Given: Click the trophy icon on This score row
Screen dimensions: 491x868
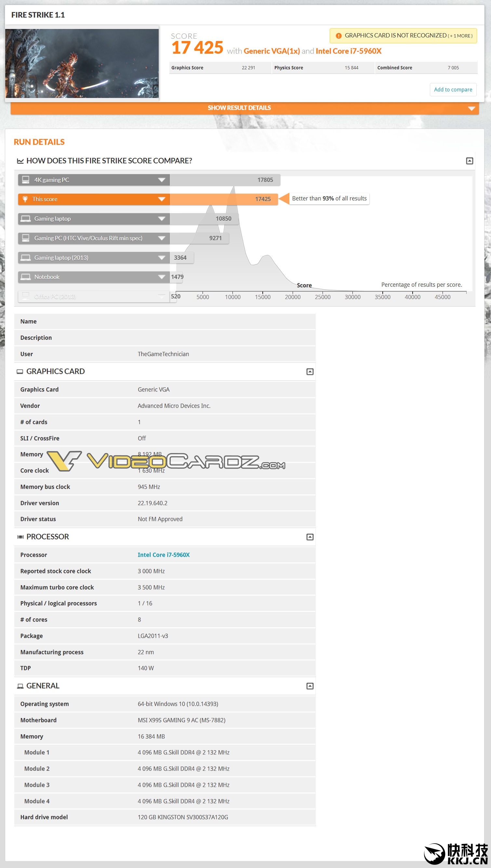Looking at the screenshot, I should (25, 199).
